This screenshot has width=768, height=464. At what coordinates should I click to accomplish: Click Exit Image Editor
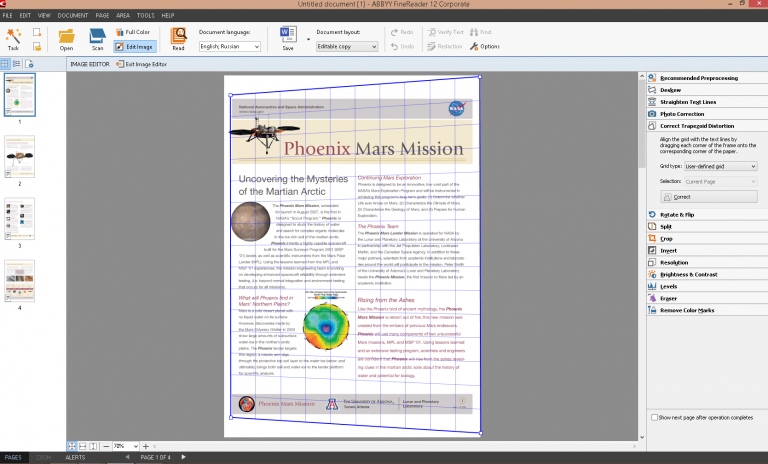click(142, 64)
